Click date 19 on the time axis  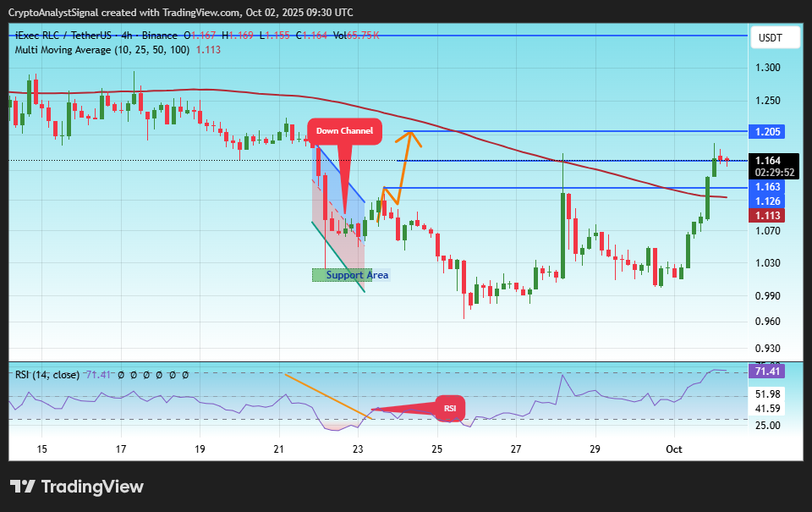[x=200, y=449]
